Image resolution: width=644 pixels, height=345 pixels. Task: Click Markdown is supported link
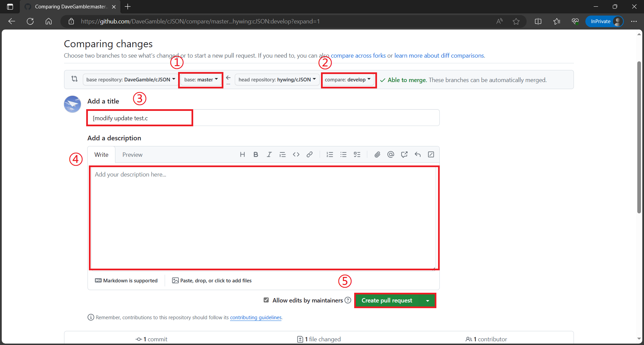pyautogui.click(x=126, y=281)
